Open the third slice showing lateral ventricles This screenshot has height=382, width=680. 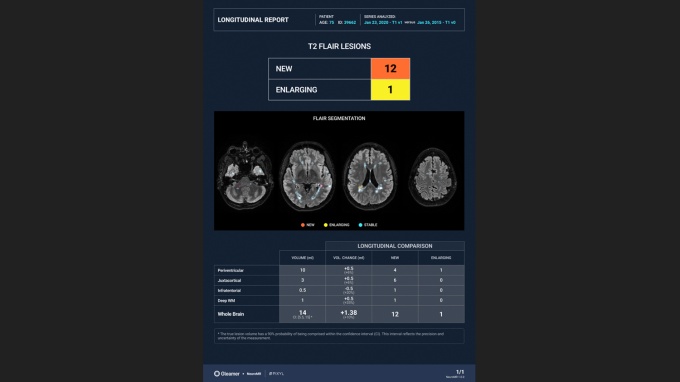(x=370, y=176)
